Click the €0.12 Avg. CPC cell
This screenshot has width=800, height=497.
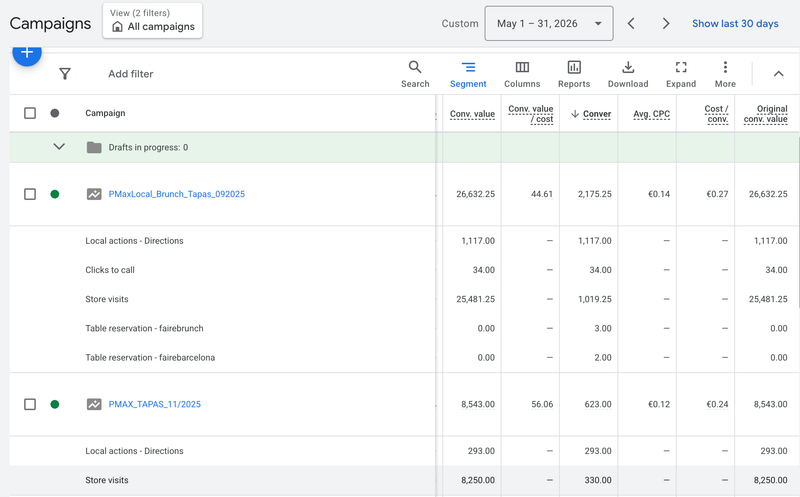659,404
